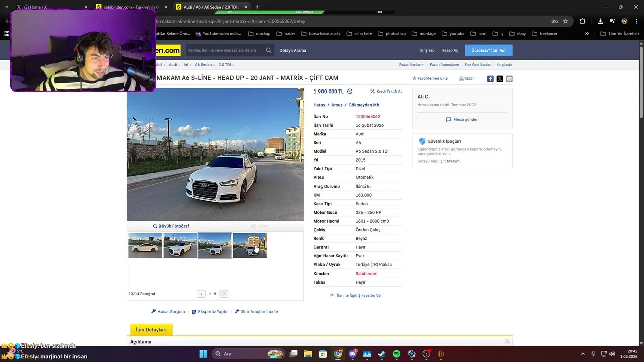Share listing via X icon
The width and height of the screenshot is (644, 362).
[x=500, y=79]
